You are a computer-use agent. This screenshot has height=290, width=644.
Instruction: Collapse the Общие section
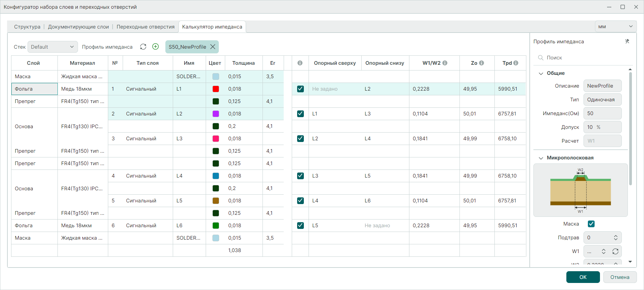click(541, 74)
